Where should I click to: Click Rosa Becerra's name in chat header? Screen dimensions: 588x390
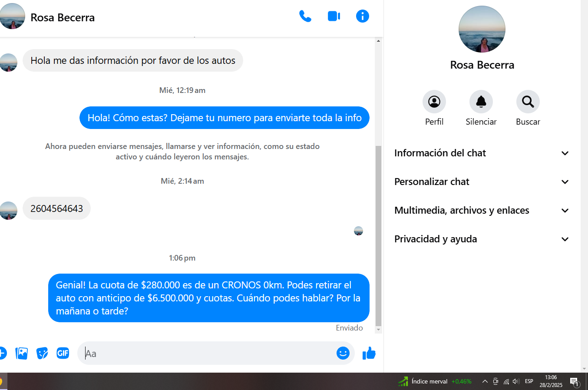[x=63, y=17]
